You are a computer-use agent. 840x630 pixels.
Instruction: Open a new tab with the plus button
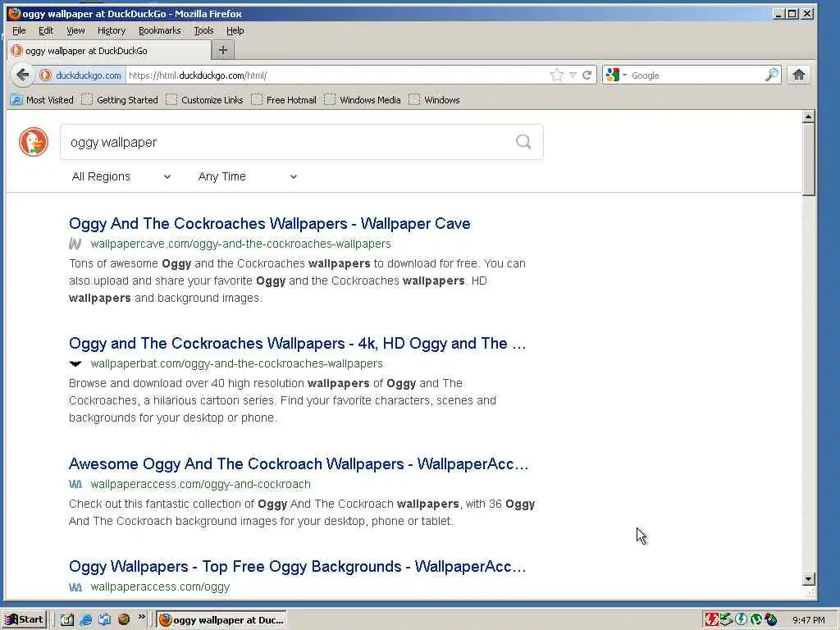(x=223, y=50)
